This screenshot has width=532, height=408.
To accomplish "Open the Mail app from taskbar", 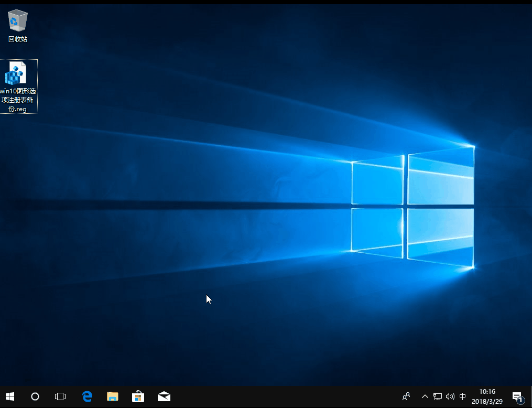I will pyautogui.click(x=164, y=396).
